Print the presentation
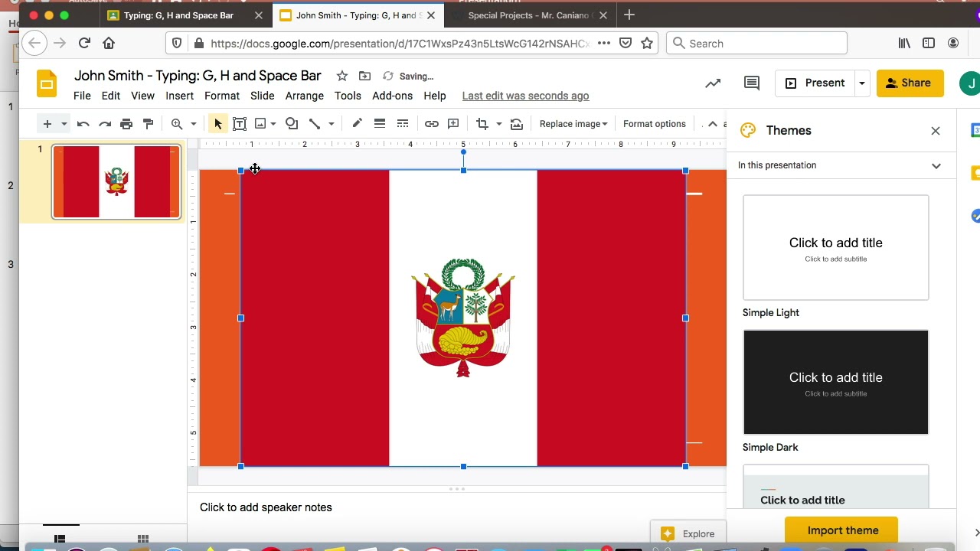This screenshot has height=551, width=980. pyautogui.click(x=126, y=124)
